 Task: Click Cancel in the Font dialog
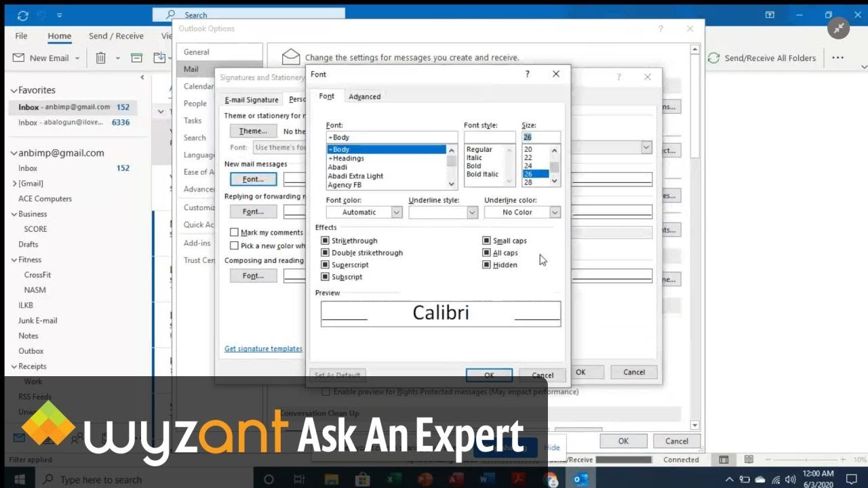(x=542, y=375)
